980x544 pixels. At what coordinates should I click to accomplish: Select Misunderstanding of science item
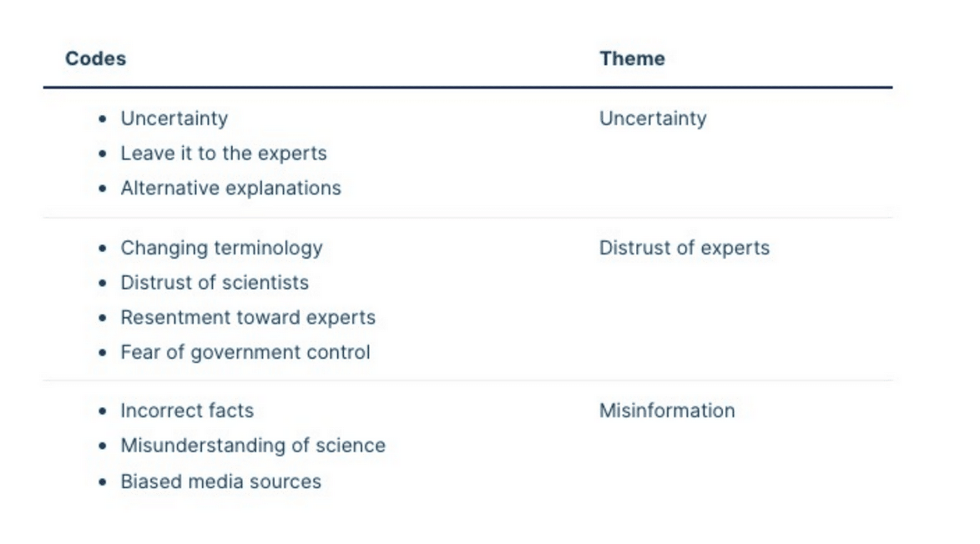[x=253, y=446]
